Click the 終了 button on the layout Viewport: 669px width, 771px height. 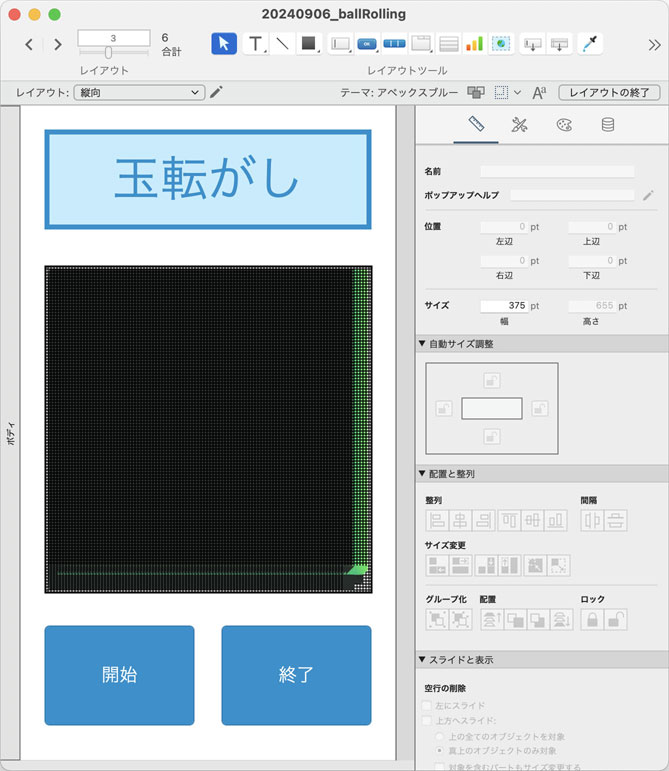(296, 675)
